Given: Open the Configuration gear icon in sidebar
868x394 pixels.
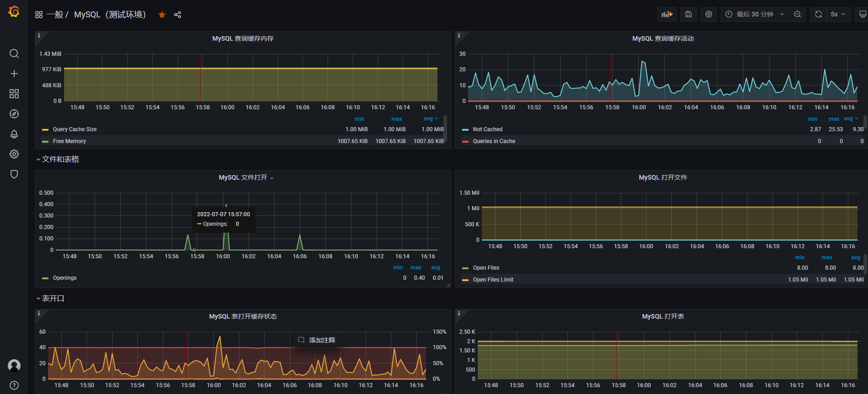Looking at the screenshot, I should tap(14, 154).
